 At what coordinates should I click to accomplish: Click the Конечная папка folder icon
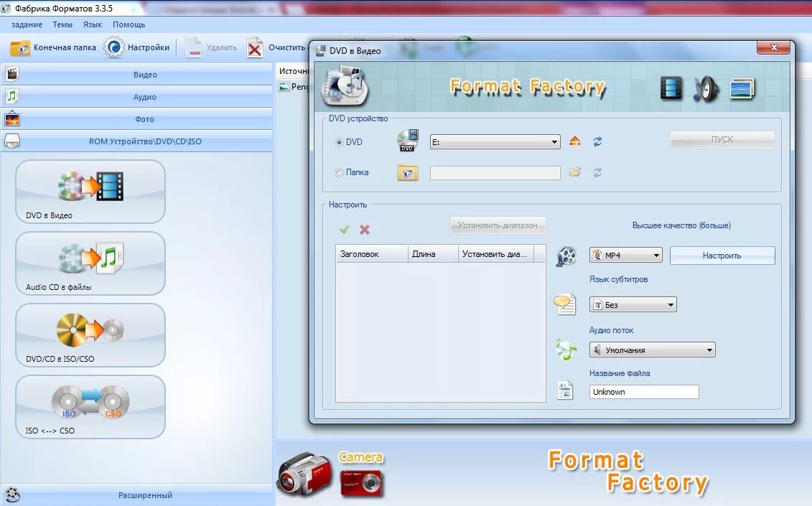tap(20, 47)
